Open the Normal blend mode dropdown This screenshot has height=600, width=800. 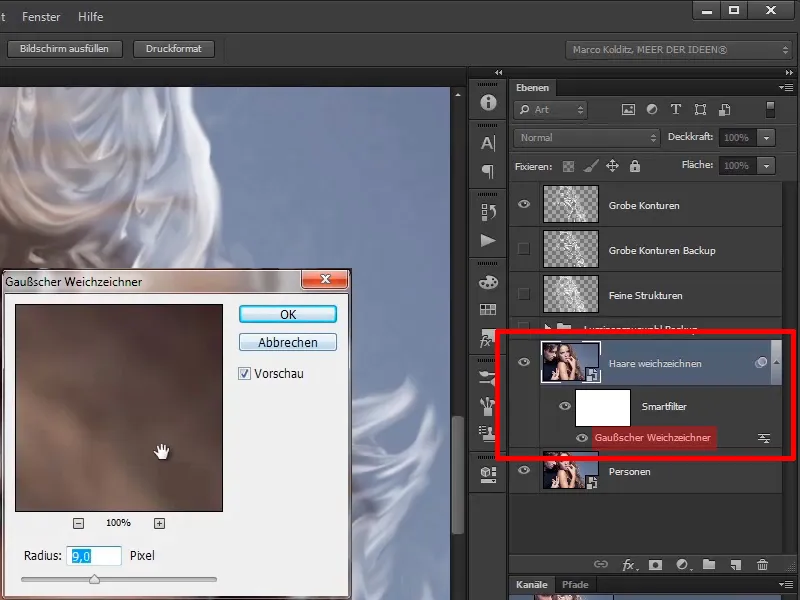pos(587,138)
